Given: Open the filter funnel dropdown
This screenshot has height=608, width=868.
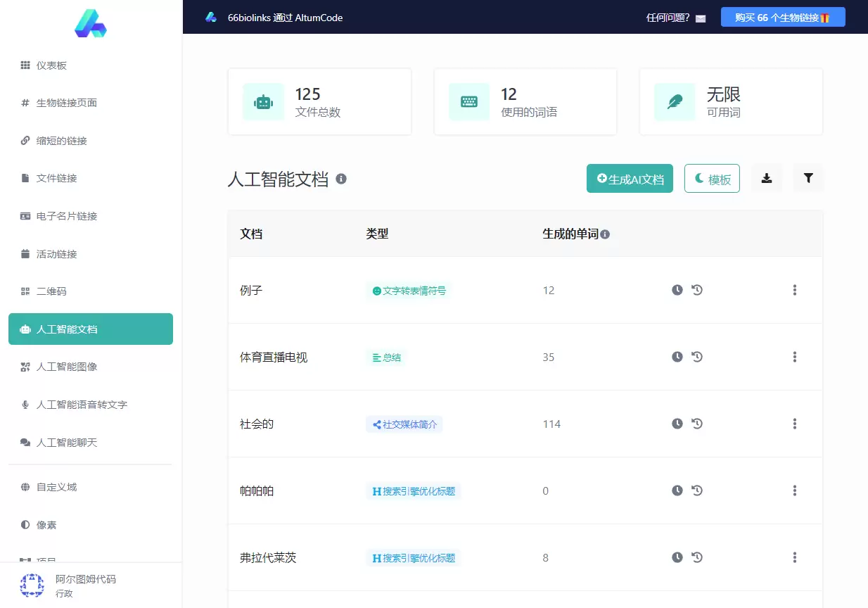Looking at the screenshot, I should [x=808, y=178].
